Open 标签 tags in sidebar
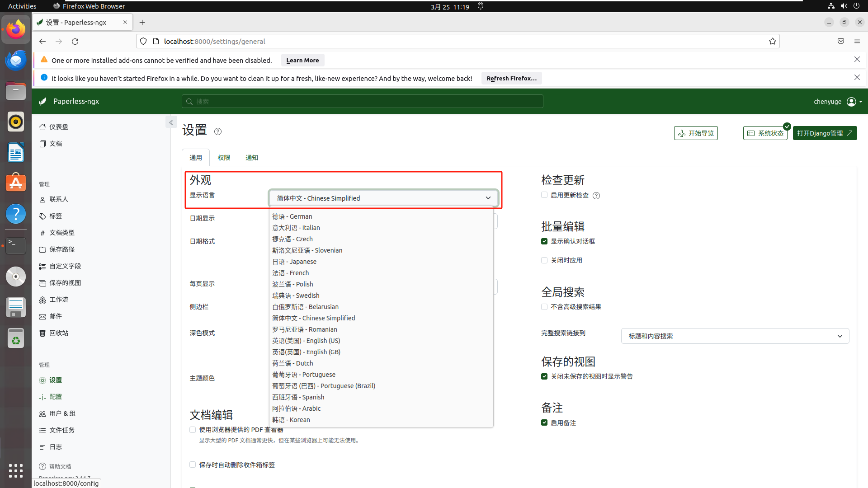The height and width of the screenshot is (488, 868). coord(55,216)
